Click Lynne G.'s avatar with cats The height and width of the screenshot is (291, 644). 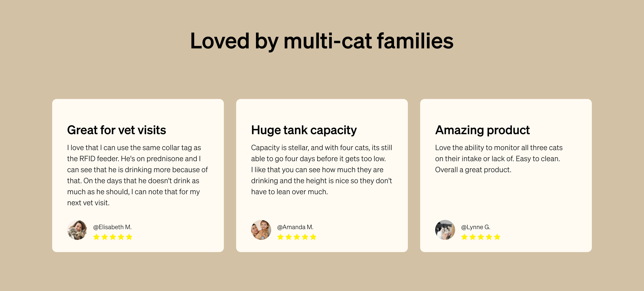coord(445,230)
